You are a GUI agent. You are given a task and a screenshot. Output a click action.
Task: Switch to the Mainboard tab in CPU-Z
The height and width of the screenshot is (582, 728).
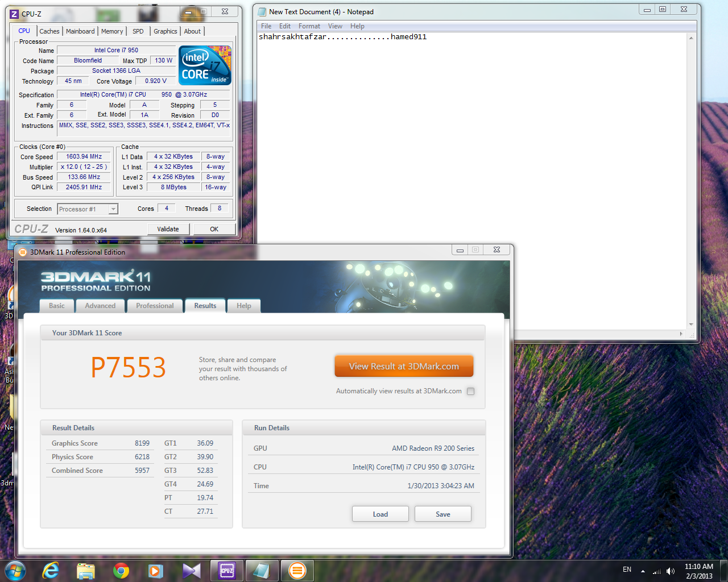tap(80, 31)
